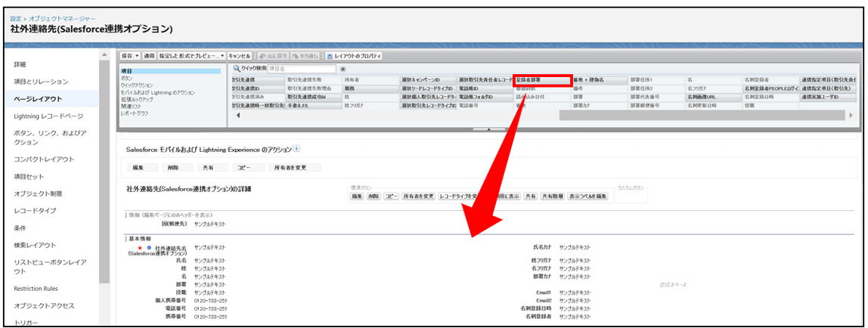Click the palette horizontal scrollbar
This screenshot has height=328, width=868.
click(x=702, y=115)
